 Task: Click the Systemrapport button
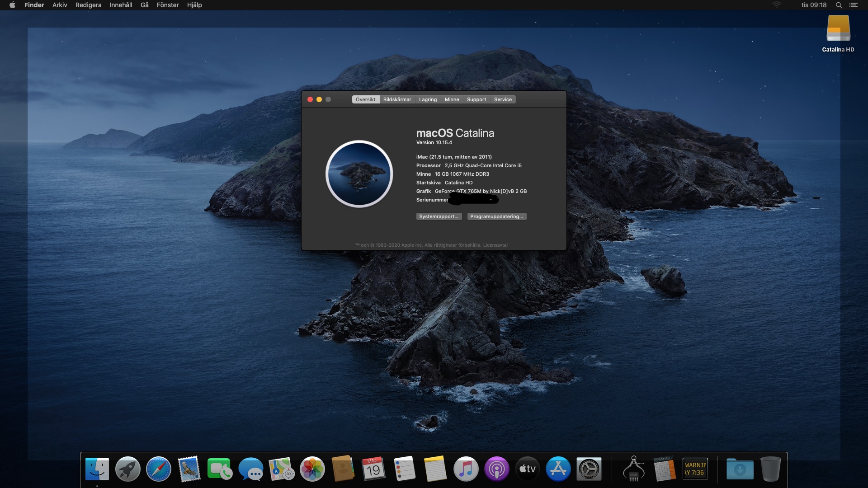click(x=439, y=216)
